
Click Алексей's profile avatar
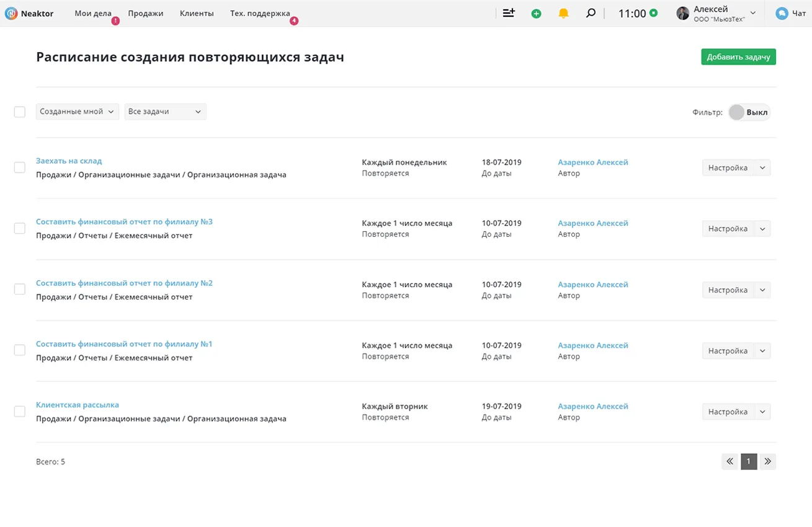[682, 13]
